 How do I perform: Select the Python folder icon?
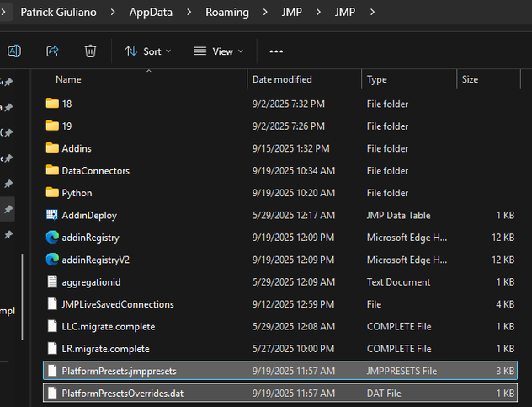52,192
